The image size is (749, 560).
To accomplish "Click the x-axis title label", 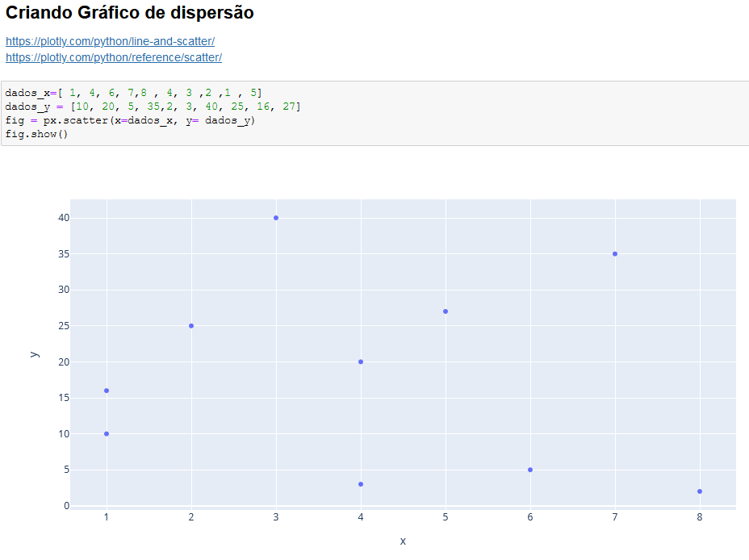I will pyautogui.click(x=403, y=541).
